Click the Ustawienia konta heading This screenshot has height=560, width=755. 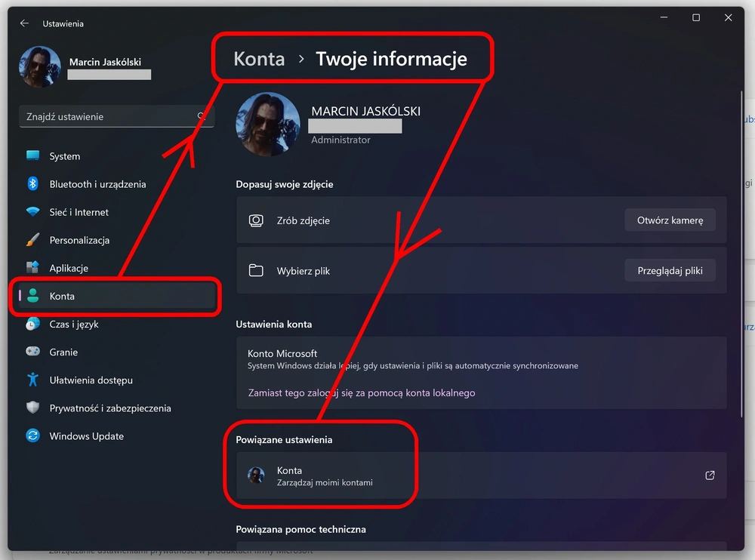coord(273,324)
